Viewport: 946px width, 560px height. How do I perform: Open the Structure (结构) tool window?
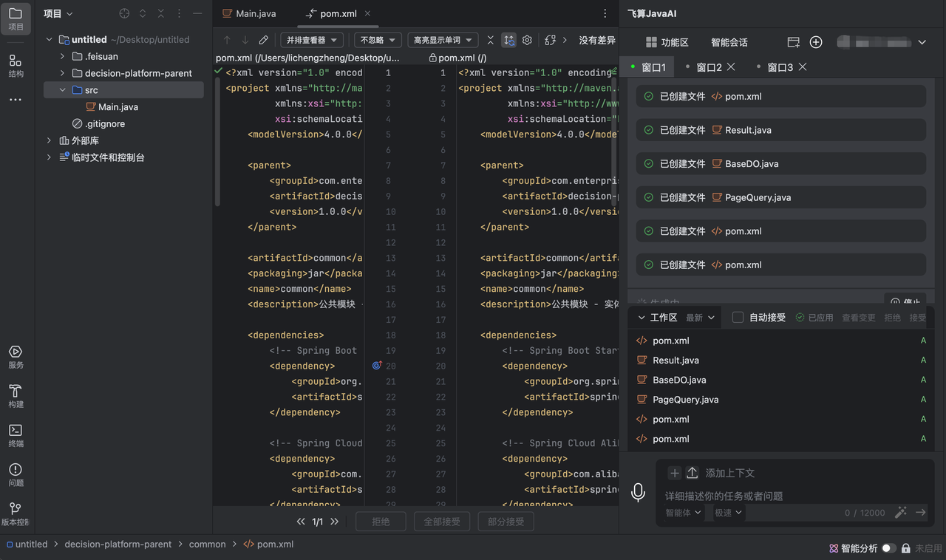[16, 65]
